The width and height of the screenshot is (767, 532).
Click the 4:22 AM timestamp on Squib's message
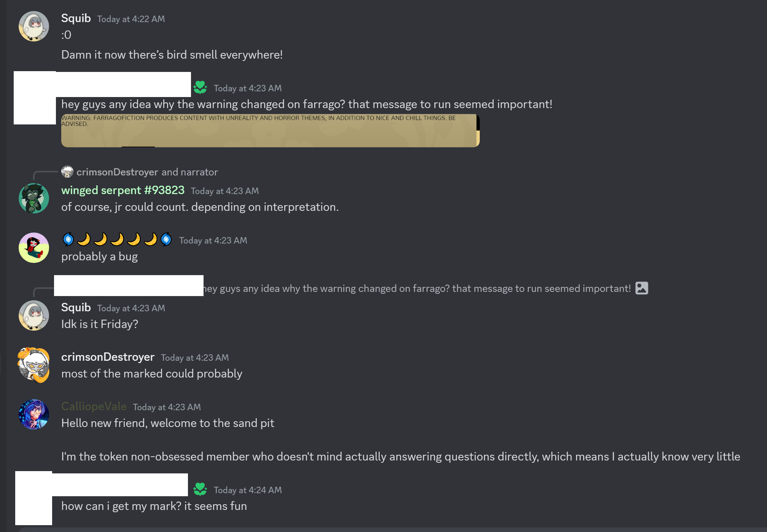131,19
